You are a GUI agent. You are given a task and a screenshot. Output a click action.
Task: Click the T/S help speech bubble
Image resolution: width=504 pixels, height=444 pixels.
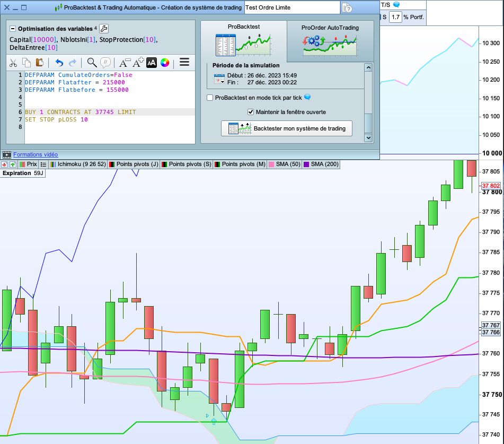coord(396,4)
